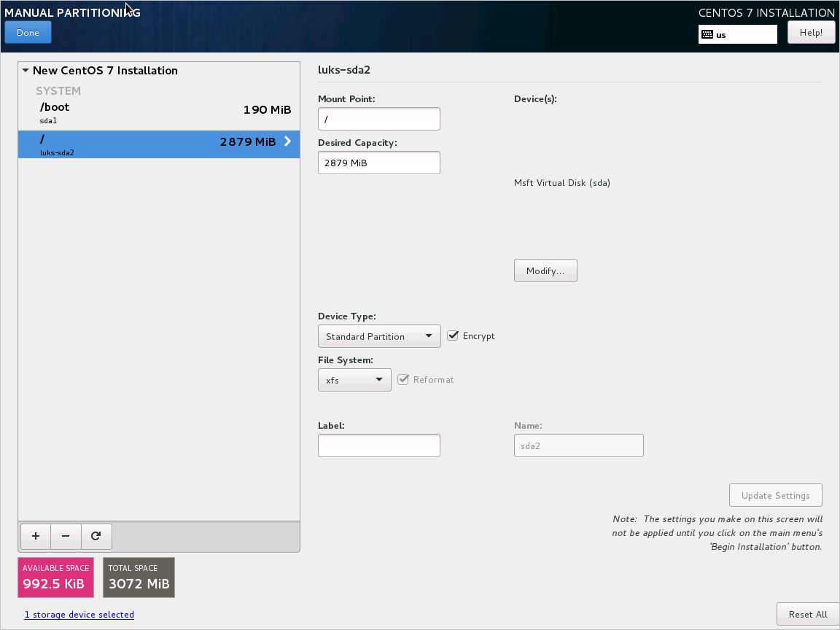Open the Device Type dropdown
Image resolution: width=840 pixels, height=630 pixels.
(378, 336)
